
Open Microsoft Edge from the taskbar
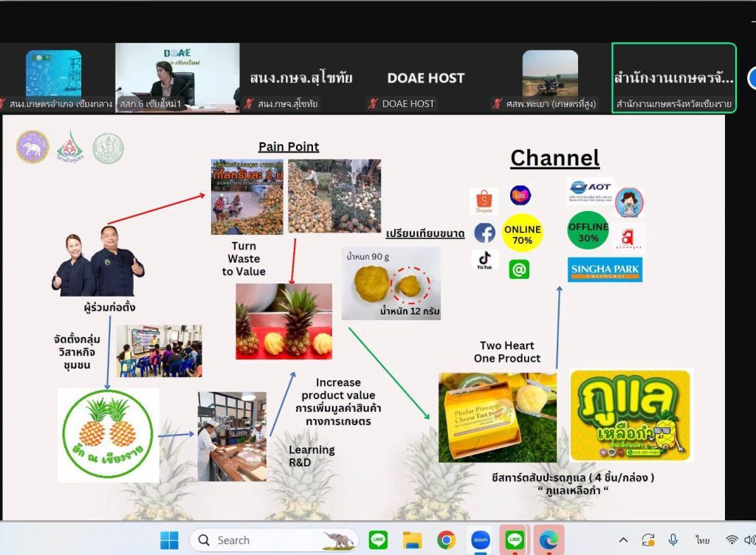click(548, 540)
